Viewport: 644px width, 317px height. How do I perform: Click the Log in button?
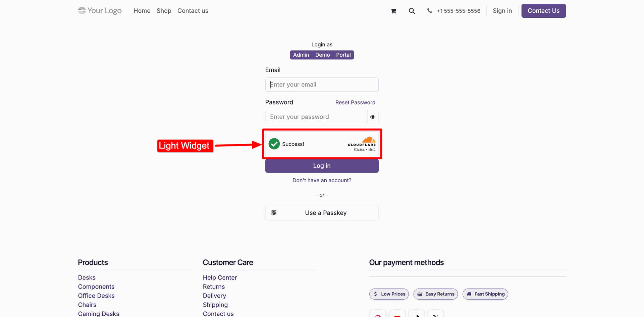click(x=322, y=166)
